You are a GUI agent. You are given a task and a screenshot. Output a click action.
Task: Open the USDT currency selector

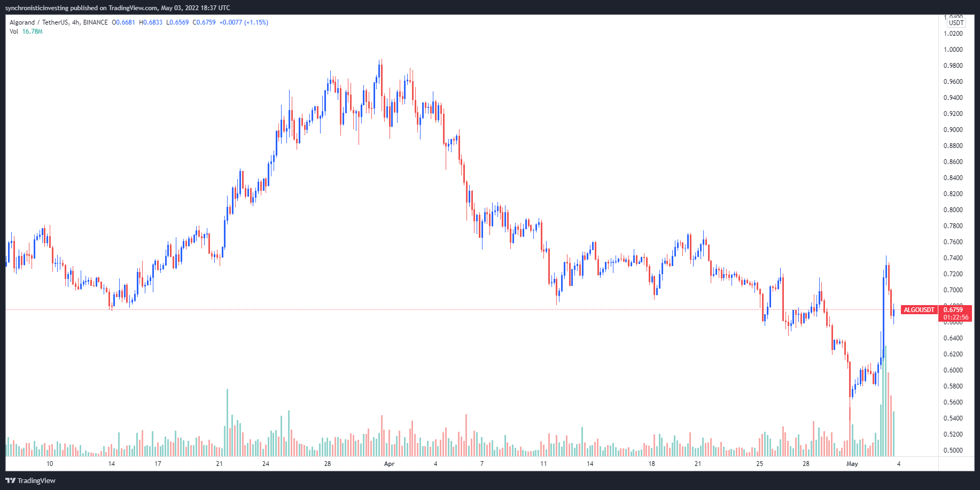click(x=956, y=23)
